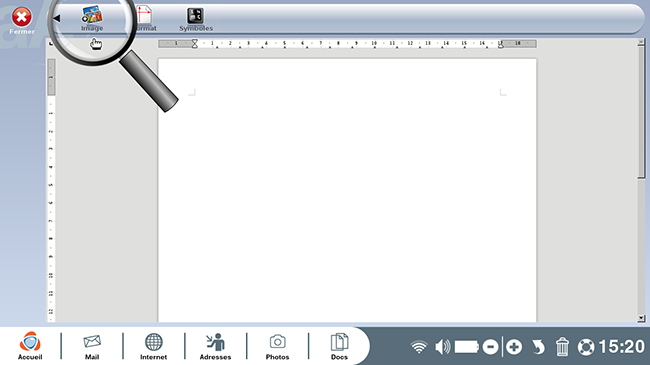The width and height of the screenshot is (650, 365).
Task: Open the Accueil home icon
Action: 30,342
